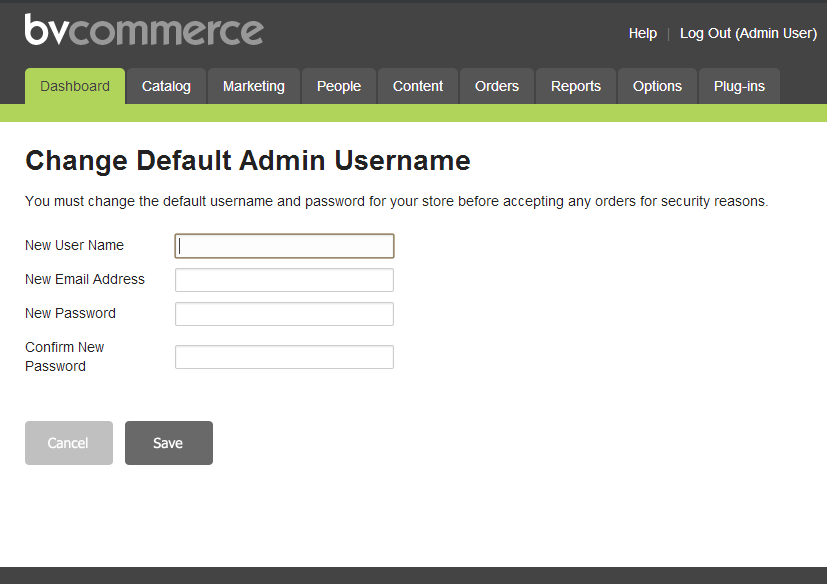
Task: Click the bvcommerce logo
Action: click(x=144, y=30)
